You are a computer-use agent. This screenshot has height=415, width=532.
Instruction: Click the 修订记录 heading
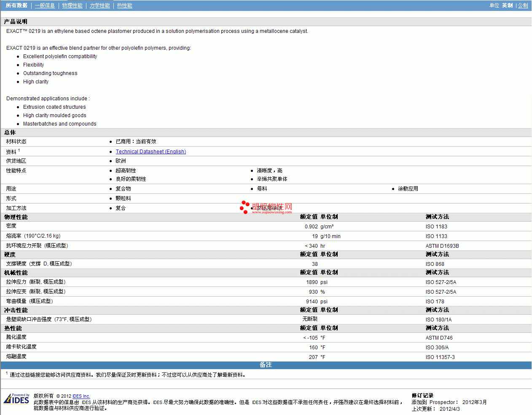coord(422,396)
